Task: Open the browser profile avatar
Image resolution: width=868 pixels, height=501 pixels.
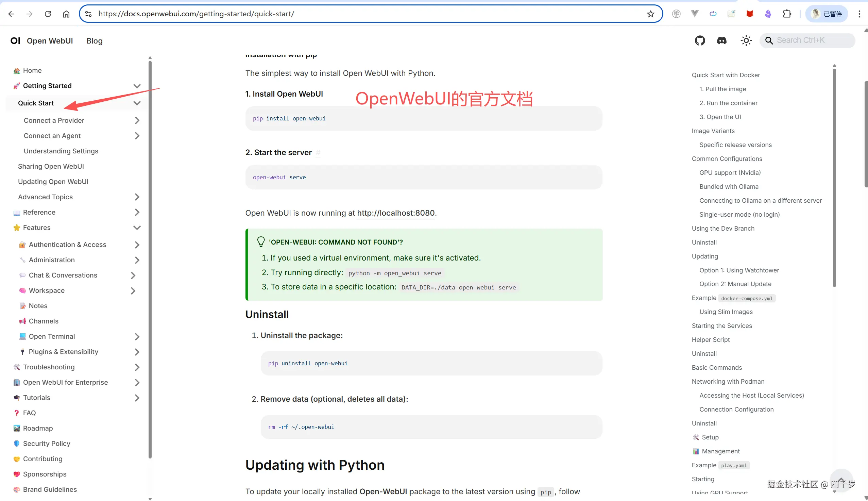Action: (815, 14)
